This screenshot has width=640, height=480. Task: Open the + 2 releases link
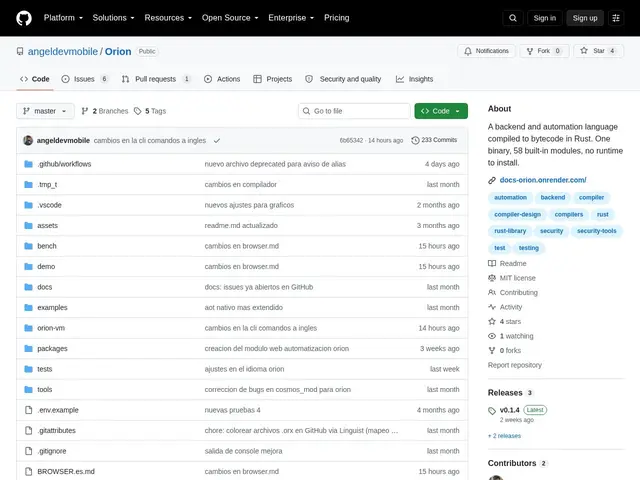tap(504, 436)
